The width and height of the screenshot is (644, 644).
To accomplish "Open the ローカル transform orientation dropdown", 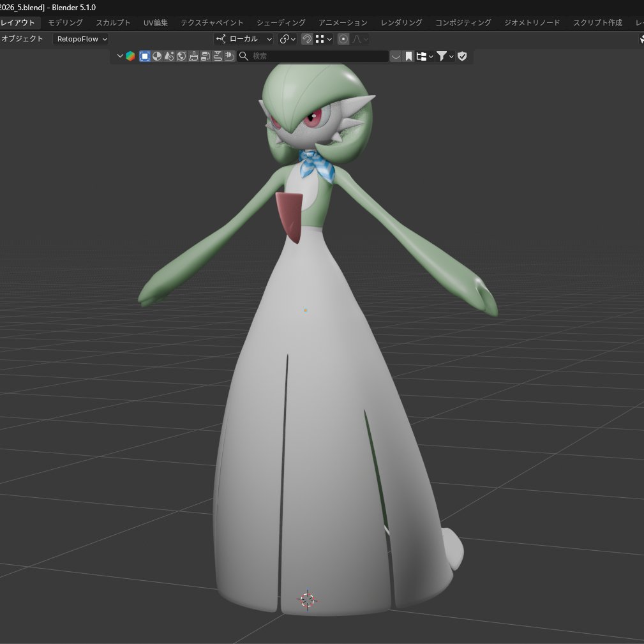I will pos(243,39).
